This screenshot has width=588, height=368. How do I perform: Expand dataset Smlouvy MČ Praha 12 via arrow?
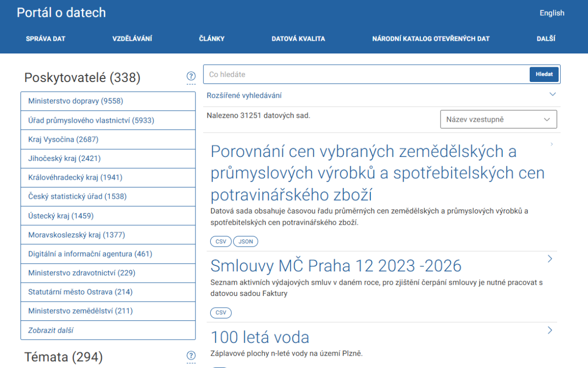coord(550,259)
